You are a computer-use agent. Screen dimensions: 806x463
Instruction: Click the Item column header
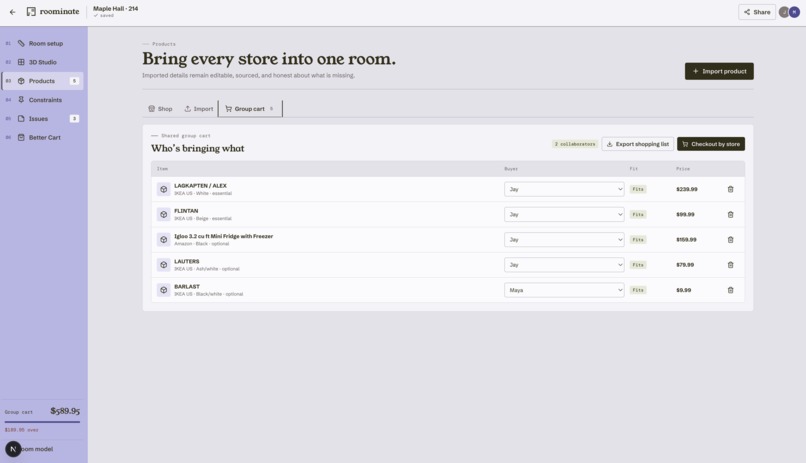coord(162,169)
